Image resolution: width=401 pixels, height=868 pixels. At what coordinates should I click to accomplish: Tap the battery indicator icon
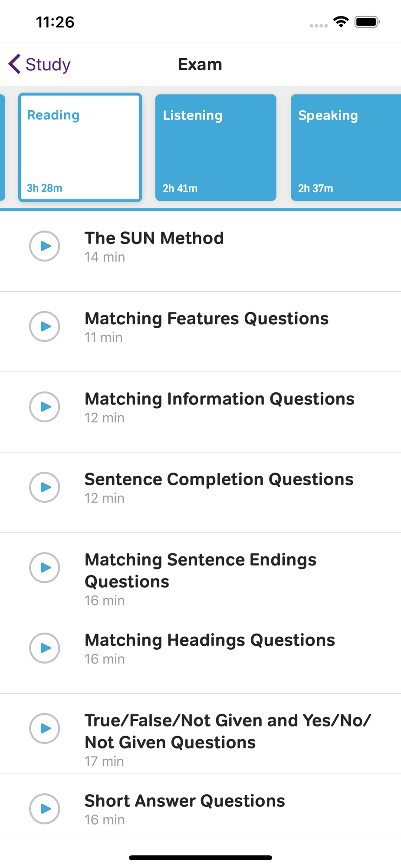click(367, 22)
